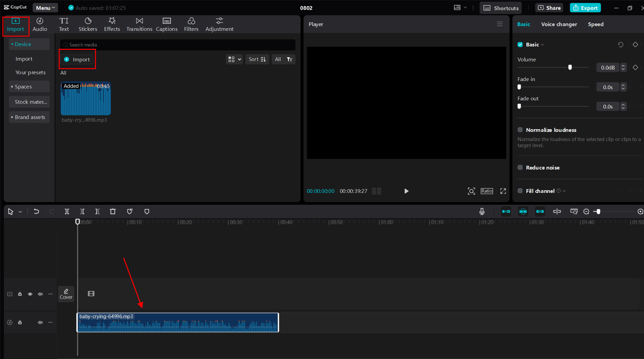Reset Basic settings with reset icon
This screenshot has height=359, width=644.
621,44
